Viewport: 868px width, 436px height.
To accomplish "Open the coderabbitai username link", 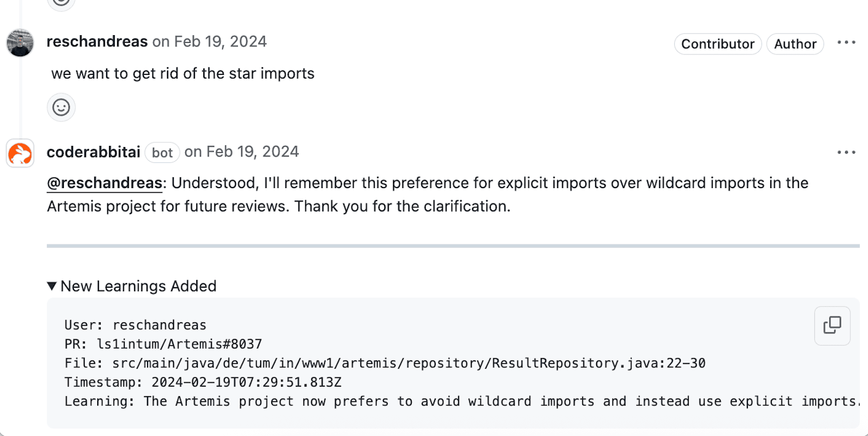I will [93, 152].
